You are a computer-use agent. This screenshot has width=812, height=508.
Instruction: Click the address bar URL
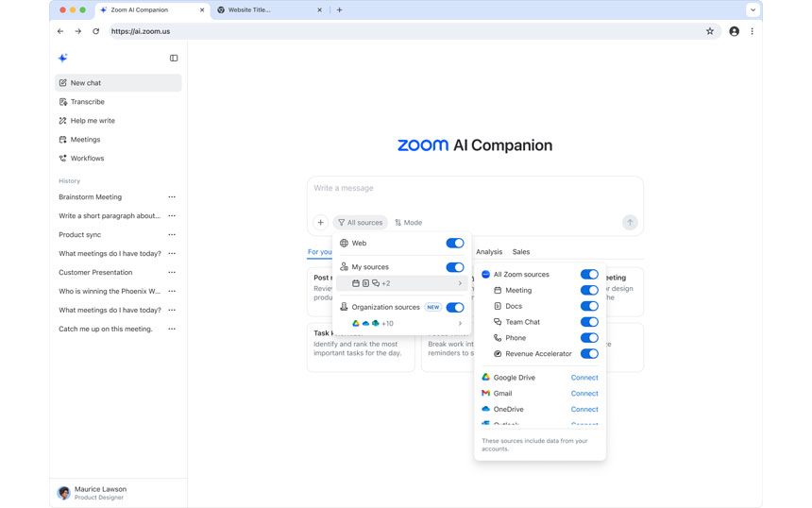coord(141,31)
